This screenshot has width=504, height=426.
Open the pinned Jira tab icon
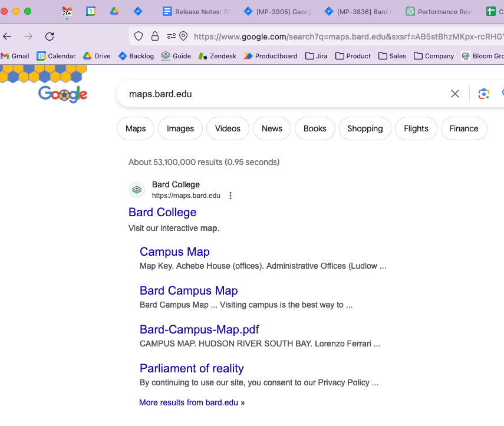tap(138, 12)
